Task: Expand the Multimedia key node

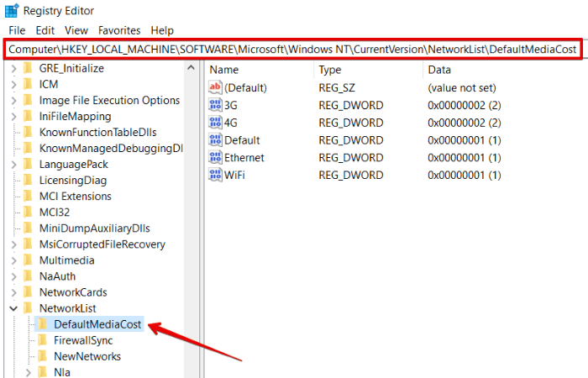Action: (13, 260)
